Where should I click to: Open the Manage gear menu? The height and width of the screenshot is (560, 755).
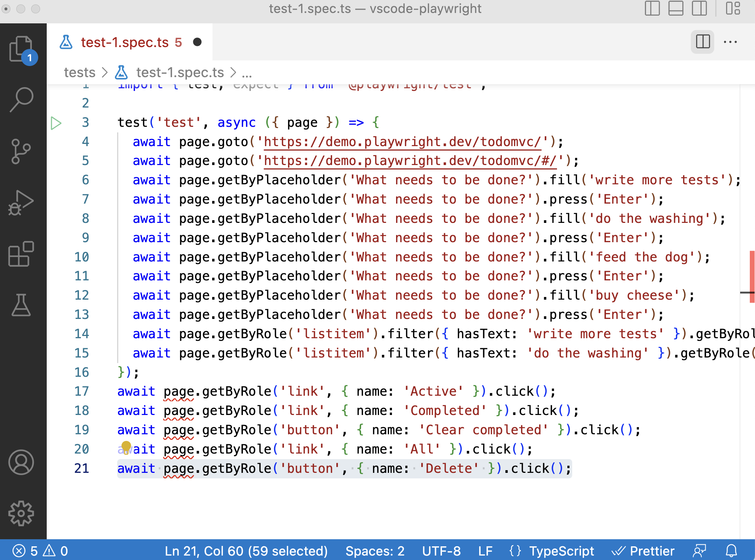pyautogui.click(x=21, y=513)
